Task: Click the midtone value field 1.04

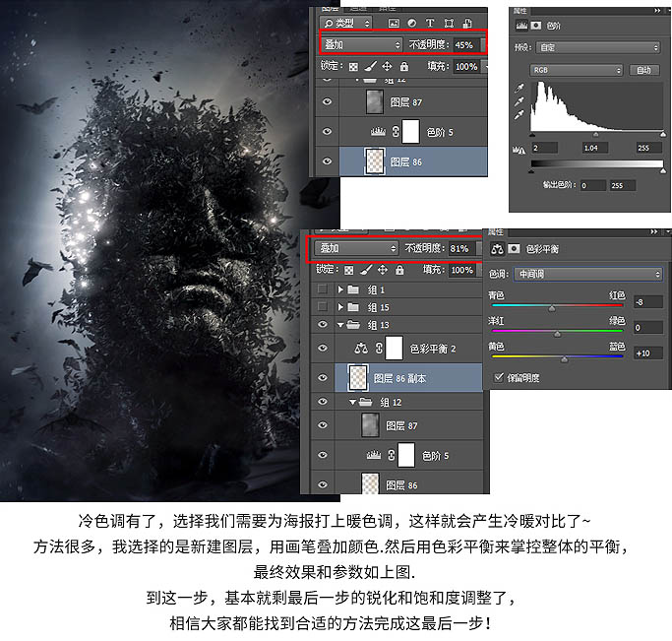Action: click(595, 148)
